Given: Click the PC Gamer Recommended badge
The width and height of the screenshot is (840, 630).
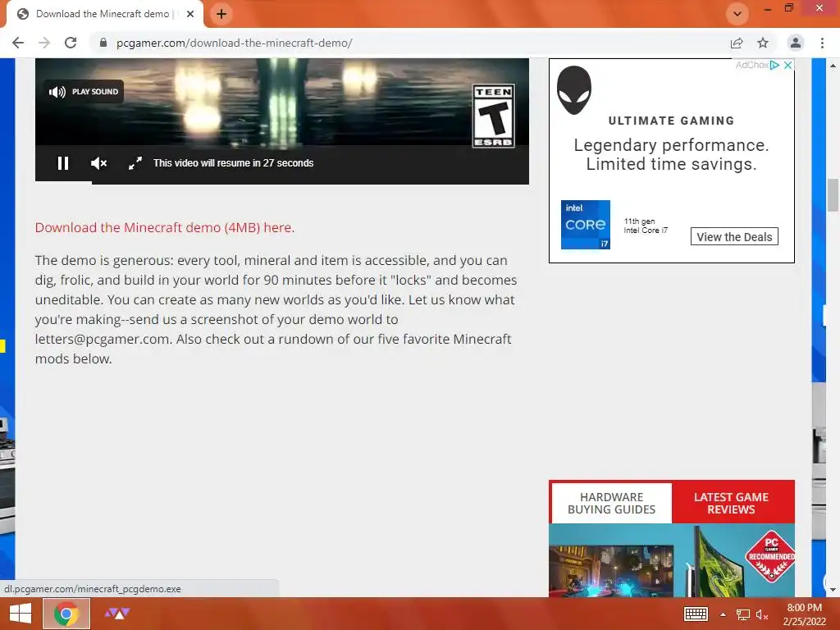Looking at the screenshot, I should pyautogui.click(x=771, y=557).
